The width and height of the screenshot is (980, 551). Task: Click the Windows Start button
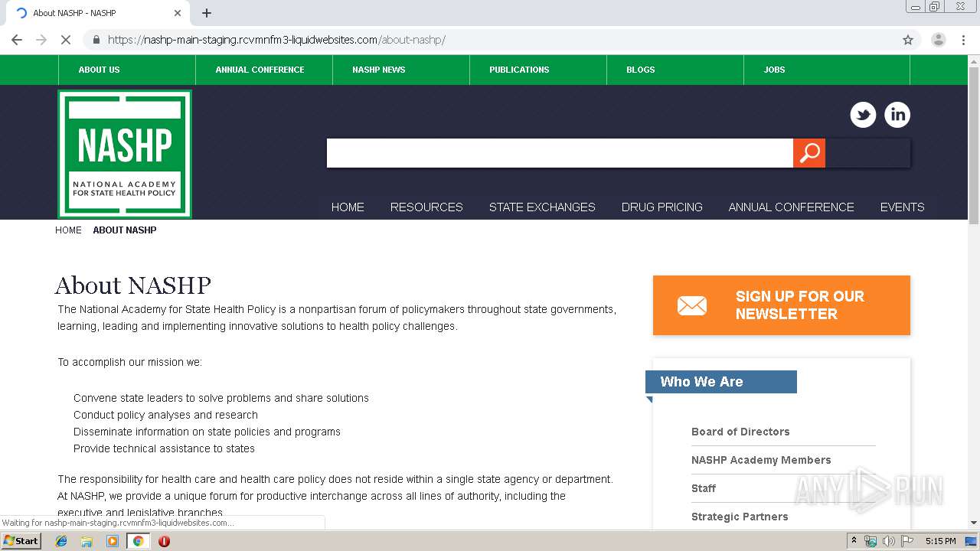click(x=21, y=541)
